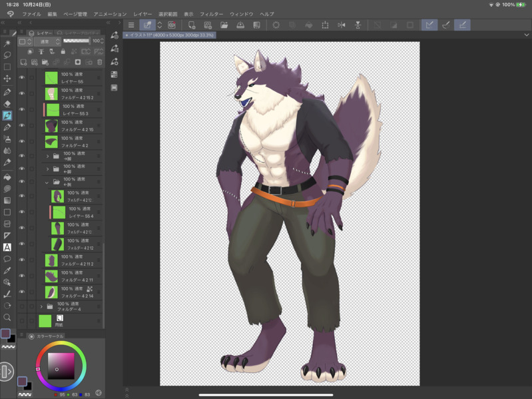
Task: Collapse the ←腕 layer folder
Action: [47, 182]
